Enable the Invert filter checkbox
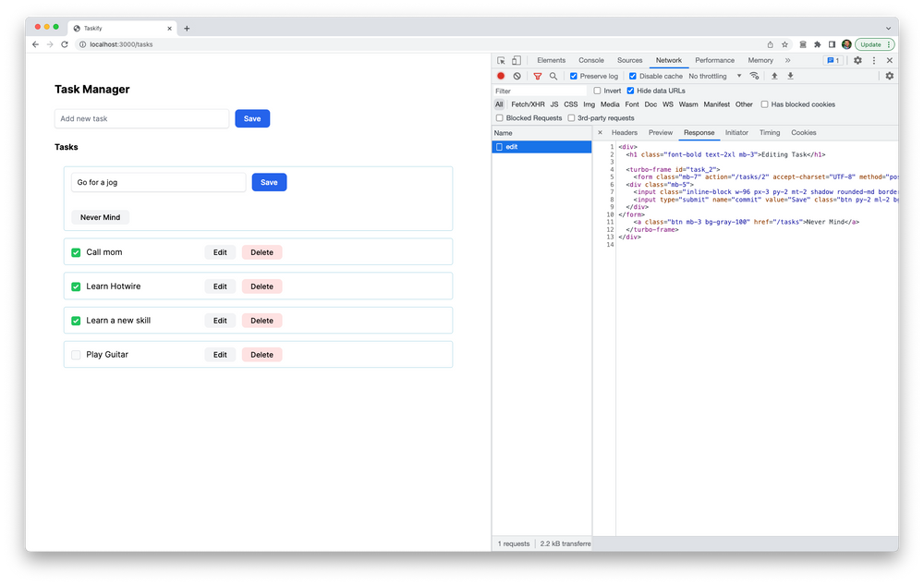The width and height of the screenshot is (924, 585). [x=597, y=90]
